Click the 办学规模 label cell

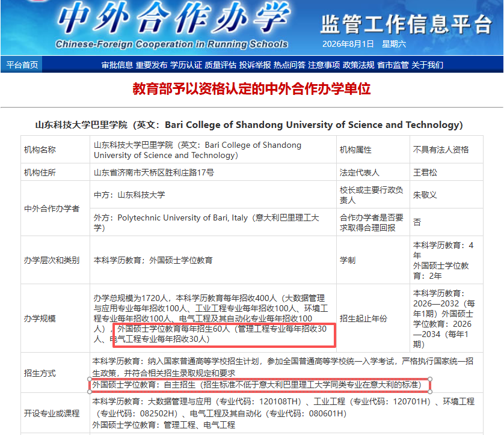(x=55, y=318)
